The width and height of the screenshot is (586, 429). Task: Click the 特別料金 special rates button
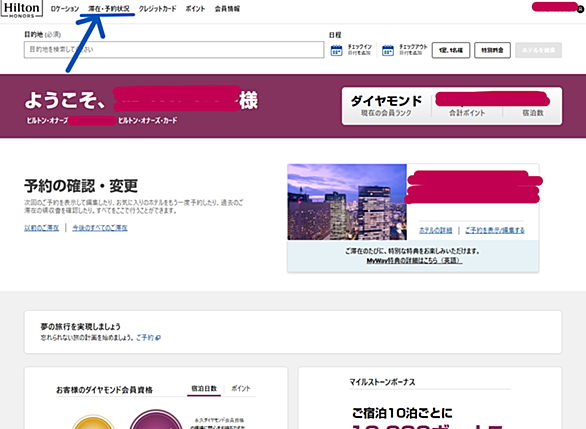[492, 50]
